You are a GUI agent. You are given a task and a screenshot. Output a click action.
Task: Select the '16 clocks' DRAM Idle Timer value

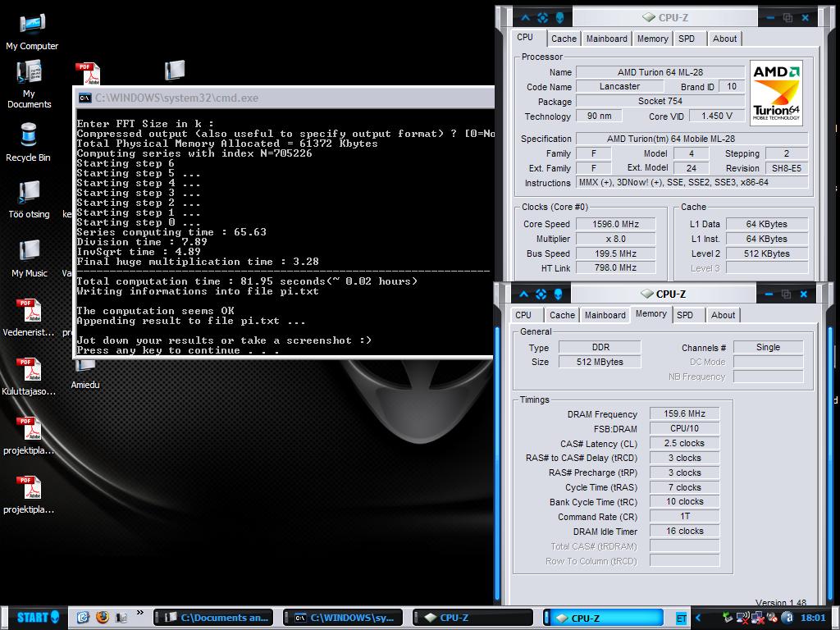coord(684,531)
